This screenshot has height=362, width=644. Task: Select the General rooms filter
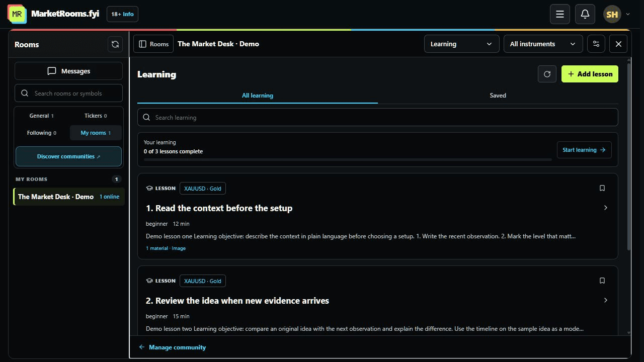pos(41,116)
